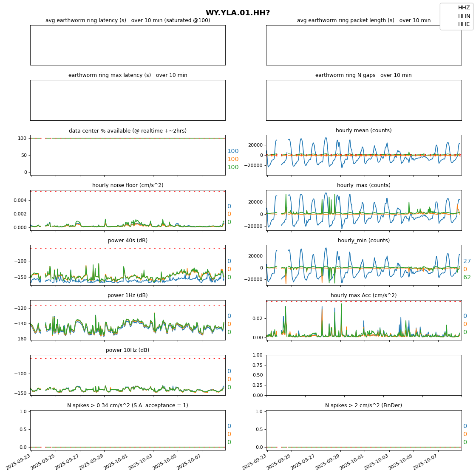Click inside the empty earthworm ring max latency plot
Viewport: 476px width, 476px height.
pos(127,100)
